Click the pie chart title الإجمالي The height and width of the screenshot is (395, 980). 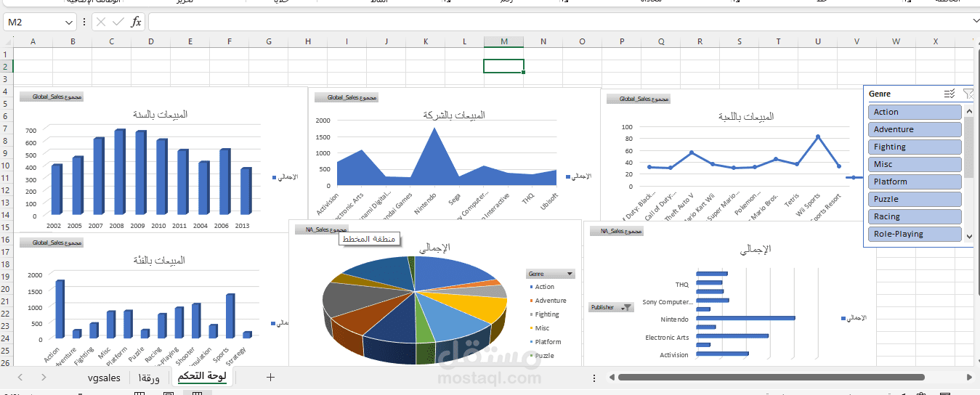point(434,248)
